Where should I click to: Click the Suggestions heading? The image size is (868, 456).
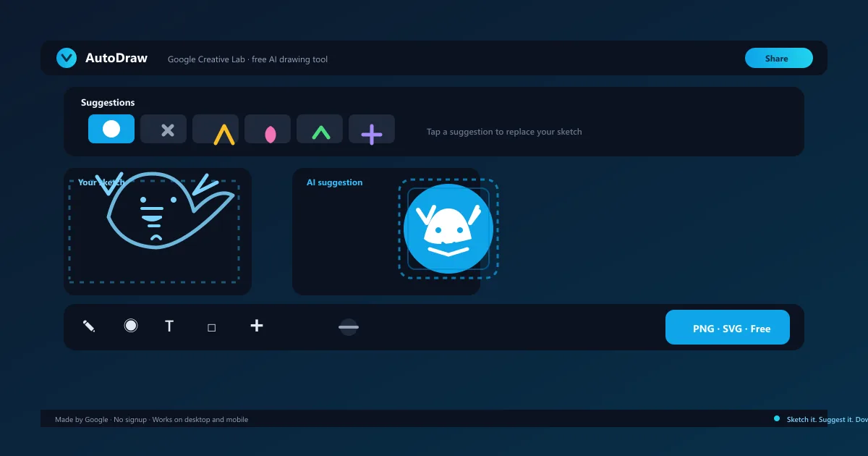click(x=108, y=103)
